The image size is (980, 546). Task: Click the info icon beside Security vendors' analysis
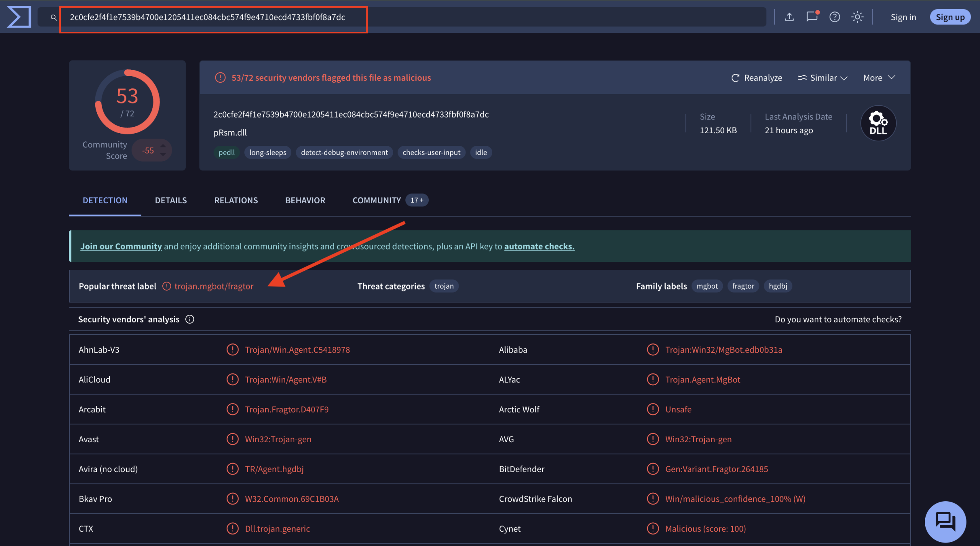pyautogui.click(x=189, y=319)
